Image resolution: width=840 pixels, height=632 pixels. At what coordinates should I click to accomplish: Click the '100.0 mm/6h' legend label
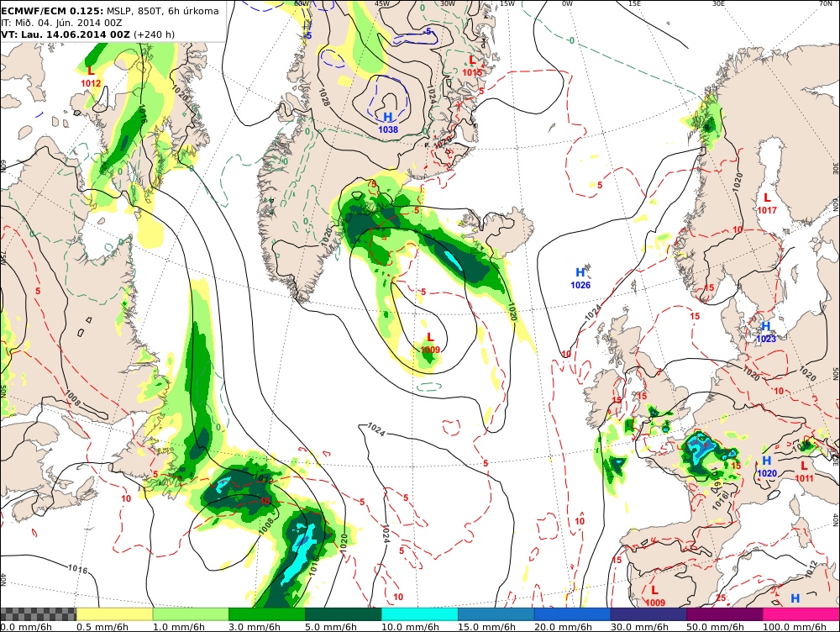[795, 627]
